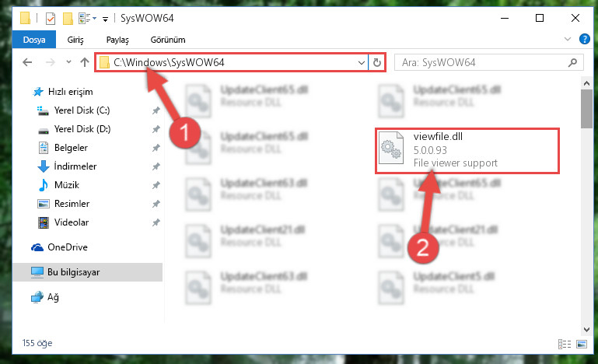Unpin Yerel Disk (C:) pin icon

point(156,110)
